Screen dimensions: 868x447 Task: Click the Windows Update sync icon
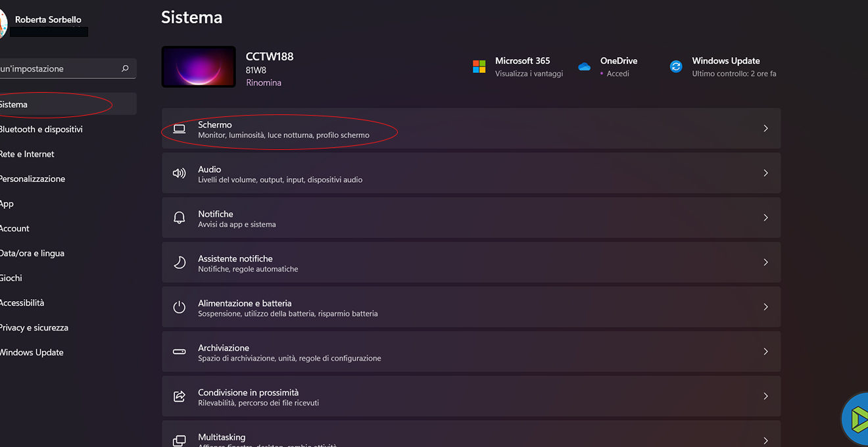pyautogui.click(x=676, y=66)
